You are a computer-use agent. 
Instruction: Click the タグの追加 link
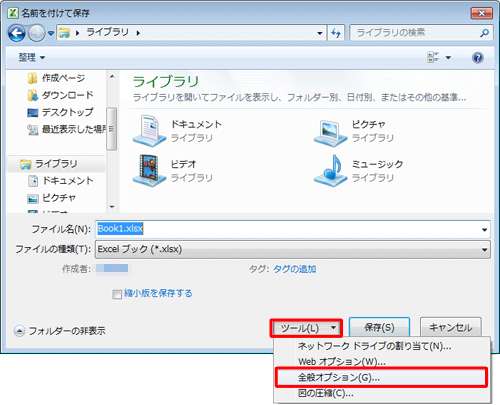pyautogui.click(x=295, y=269)
